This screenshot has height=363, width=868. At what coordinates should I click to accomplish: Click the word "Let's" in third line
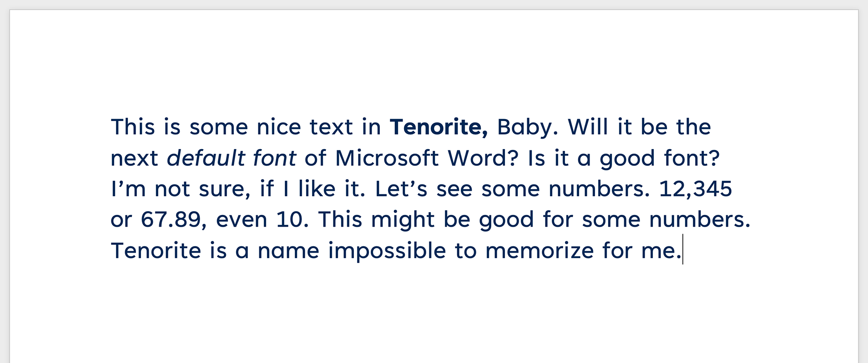[x=401, y=189]
